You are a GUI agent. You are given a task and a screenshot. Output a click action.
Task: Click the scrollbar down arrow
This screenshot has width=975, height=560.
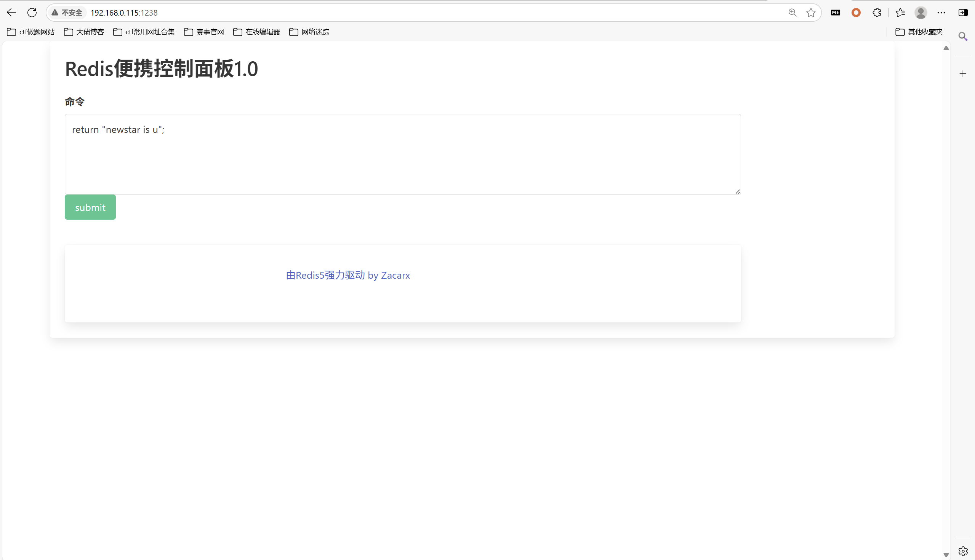pyautogui.click(x=946, y=555)
